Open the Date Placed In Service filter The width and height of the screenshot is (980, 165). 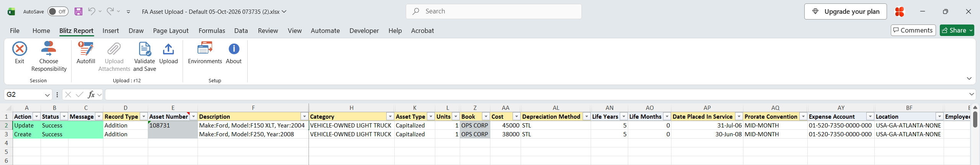click(739, 116)
